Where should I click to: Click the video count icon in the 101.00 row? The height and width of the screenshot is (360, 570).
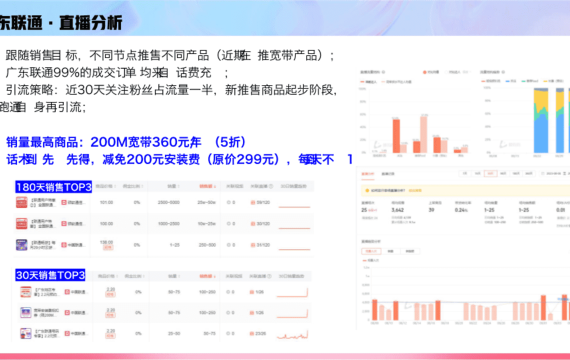pos(229,202)
